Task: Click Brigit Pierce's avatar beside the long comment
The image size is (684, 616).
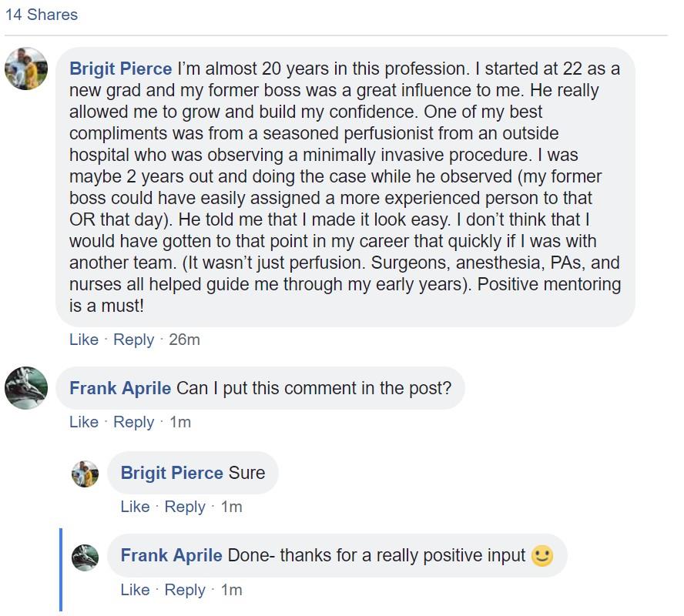Action: pos(26,69)
